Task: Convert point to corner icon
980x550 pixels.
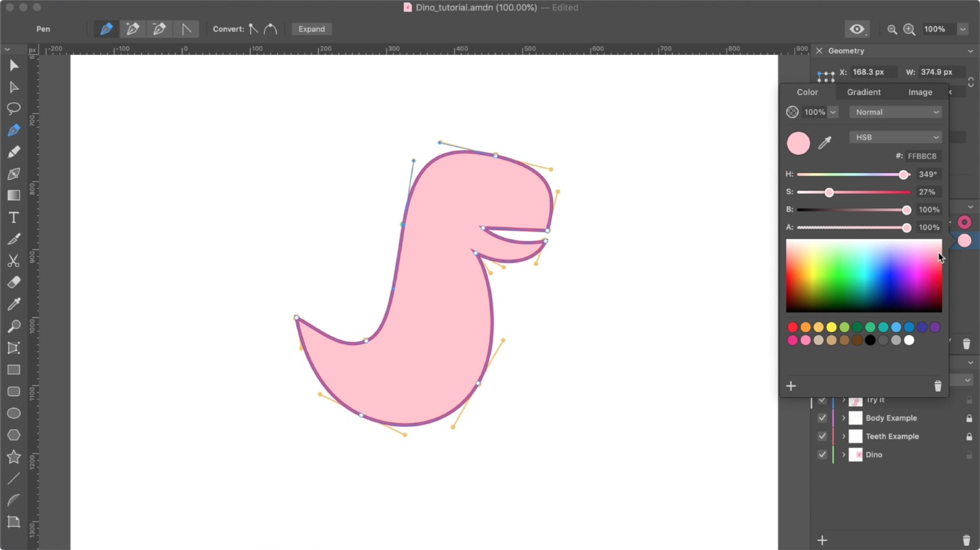Action: pos(254,29)
